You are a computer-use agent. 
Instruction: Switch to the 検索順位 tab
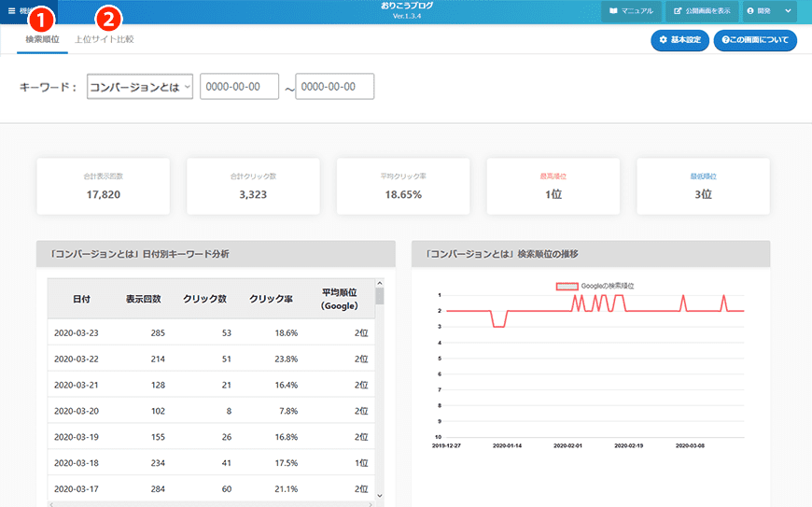click(x=42, y=40)
